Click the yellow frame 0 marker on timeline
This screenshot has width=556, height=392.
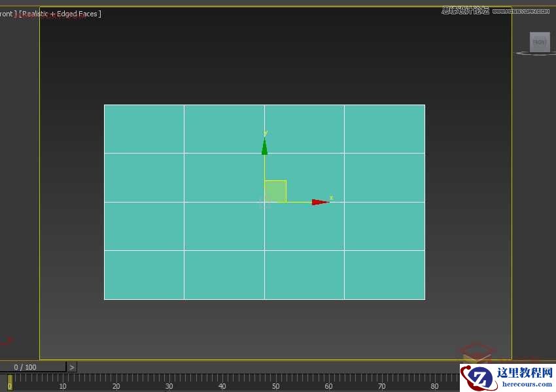click(10, 383)
